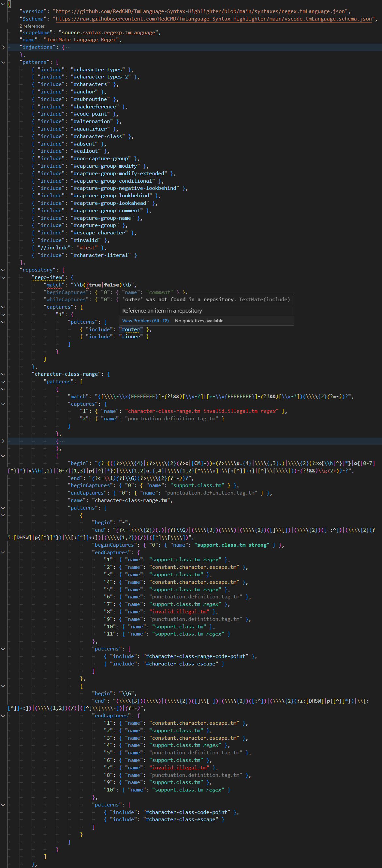Click "View Problem (Alt+F8)" in the hover

coord(145,321)
